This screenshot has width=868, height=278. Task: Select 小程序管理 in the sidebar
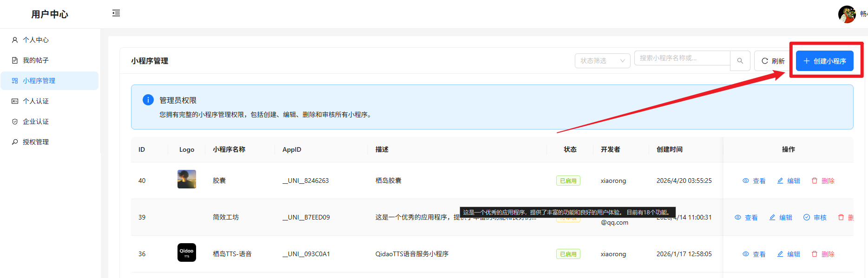[x=50, y=81]
